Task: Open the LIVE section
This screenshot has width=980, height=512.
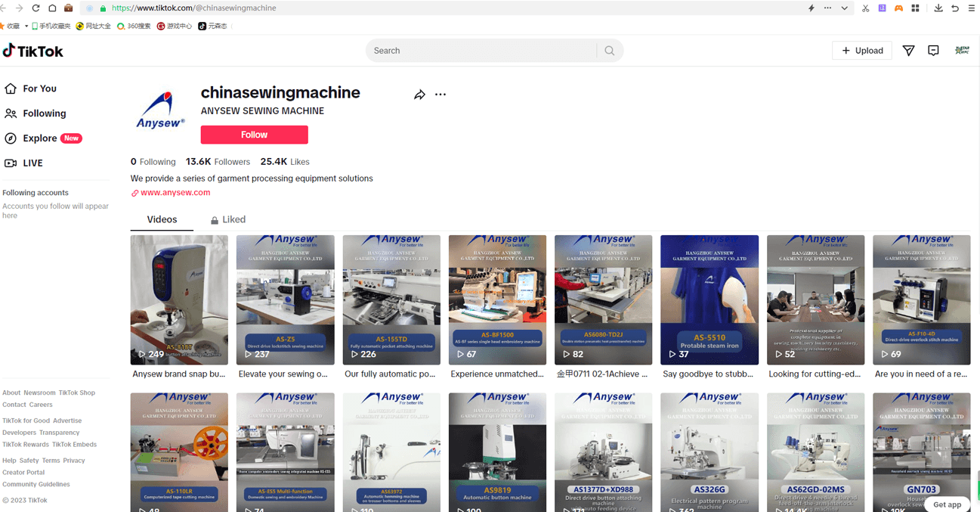Action: [x=23, y=163]
